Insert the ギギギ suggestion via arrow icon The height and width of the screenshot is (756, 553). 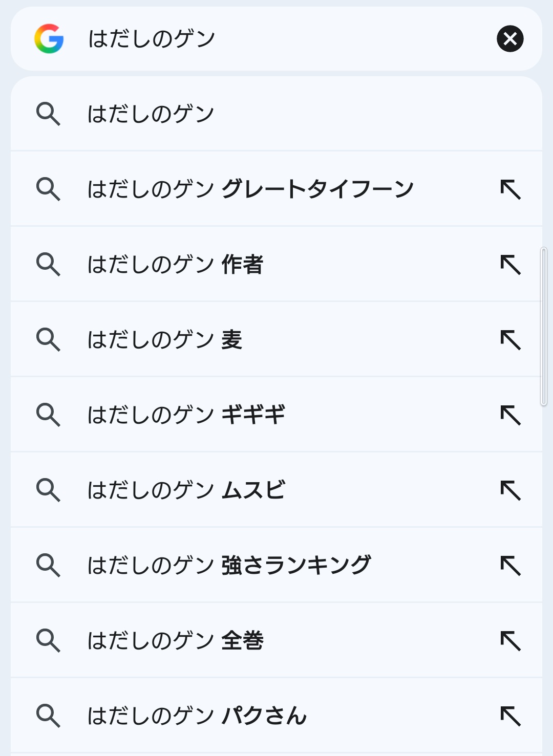[x=511, y=415]
